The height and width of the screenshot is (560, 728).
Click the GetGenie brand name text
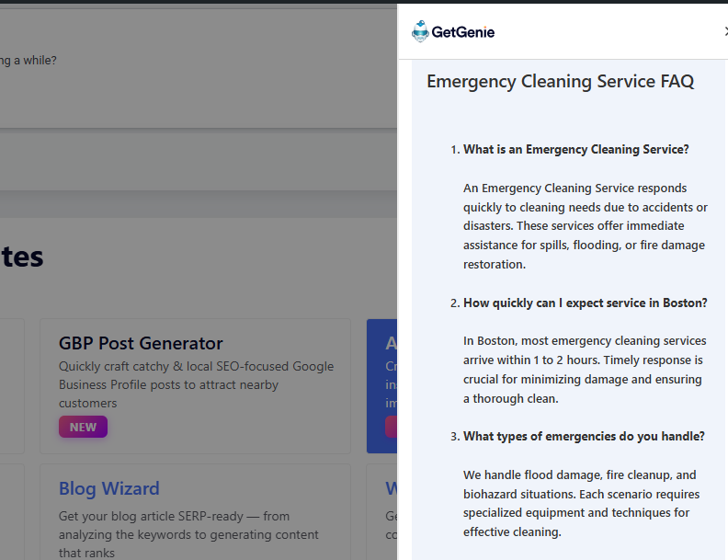click(463, 32)
